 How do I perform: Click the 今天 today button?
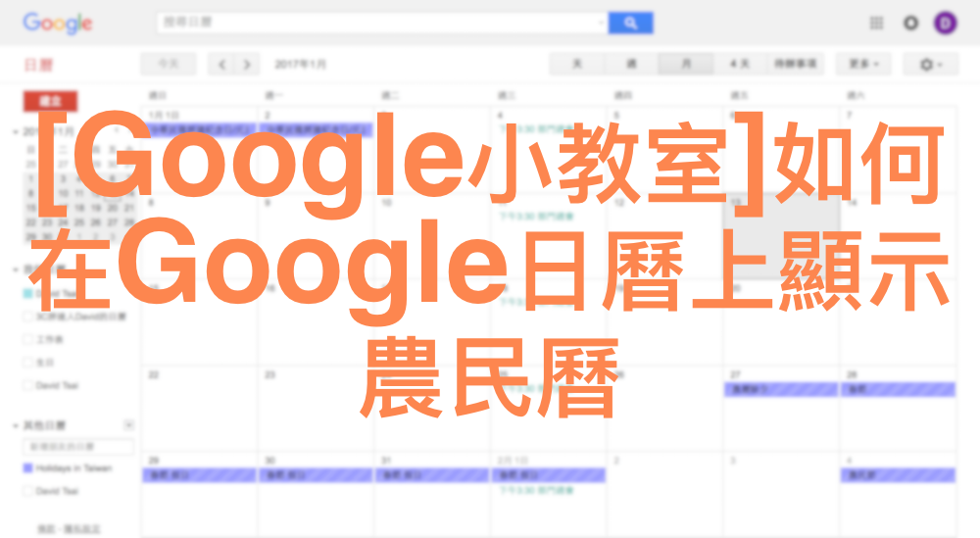169,64
